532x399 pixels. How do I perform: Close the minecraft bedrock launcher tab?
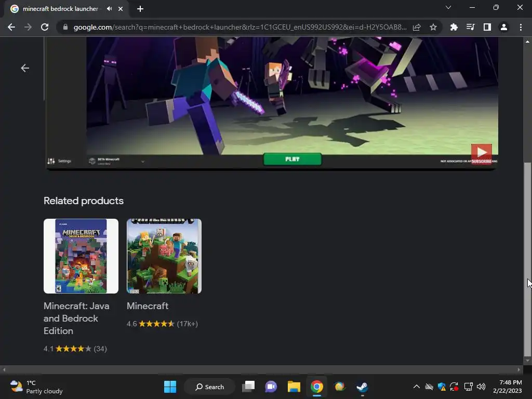coord(121,9)
